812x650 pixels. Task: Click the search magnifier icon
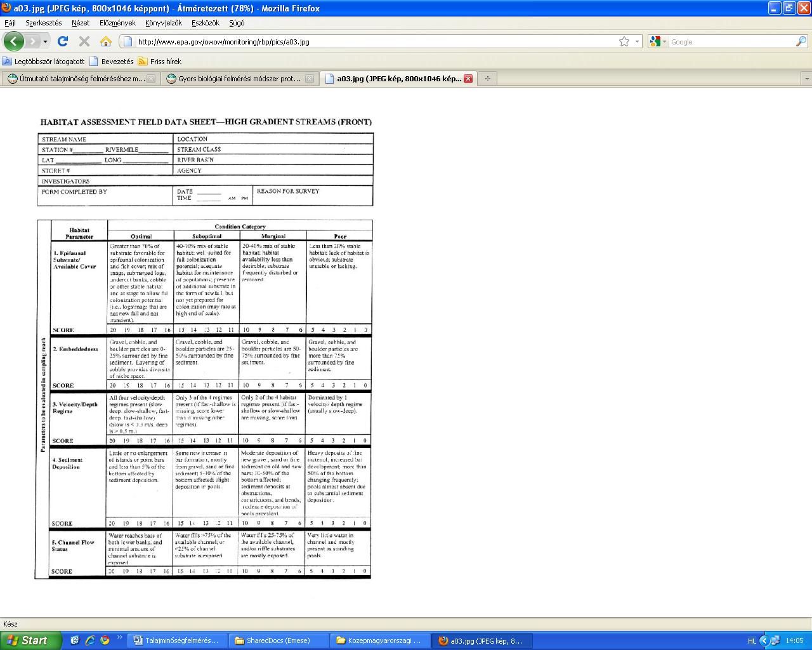801,42
